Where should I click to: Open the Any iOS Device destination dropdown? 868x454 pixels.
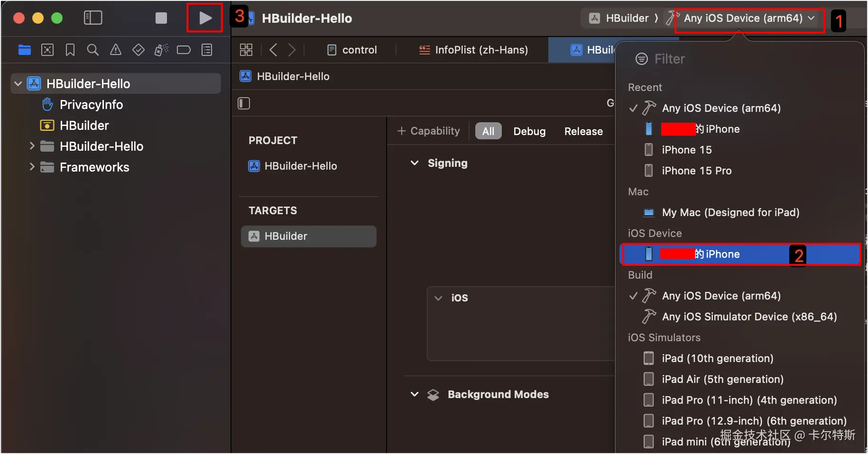pos(749,18)
